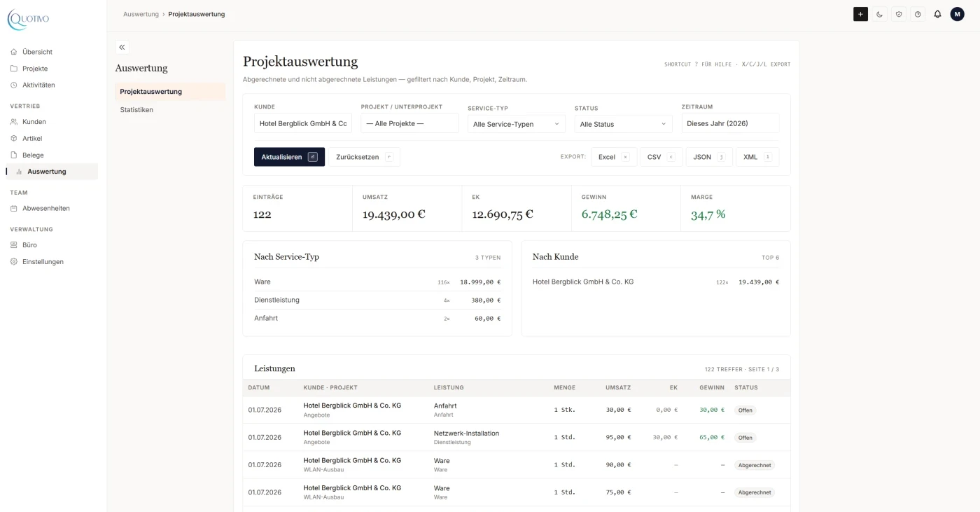Click the bar chart icon next to Auswertung
This screenshot has width=980, height=512.
tap(19, 172)
